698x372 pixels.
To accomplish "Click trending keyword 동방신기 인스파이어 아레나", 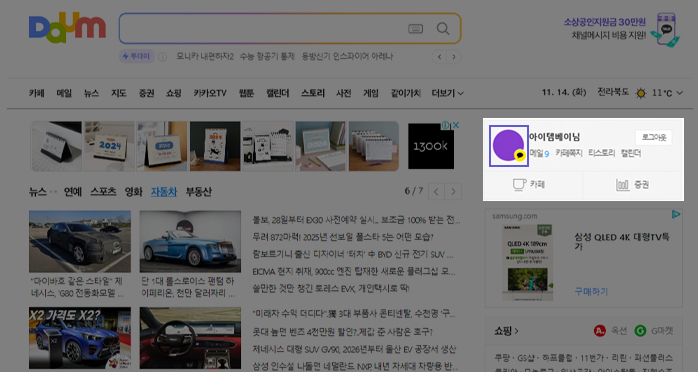I will click(347, 57).
